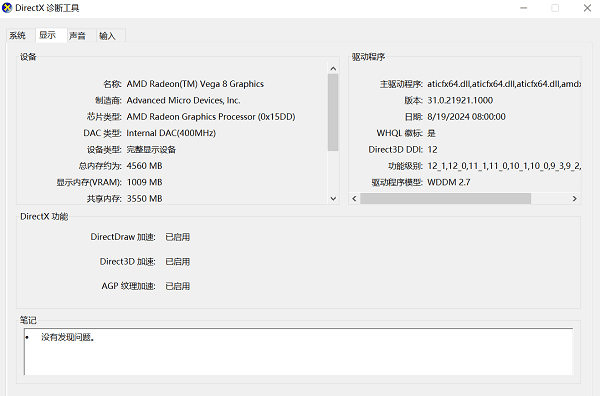The image size is (600, 396).
Task: Click the driver panel scroll left arrow
Action: 354,199
